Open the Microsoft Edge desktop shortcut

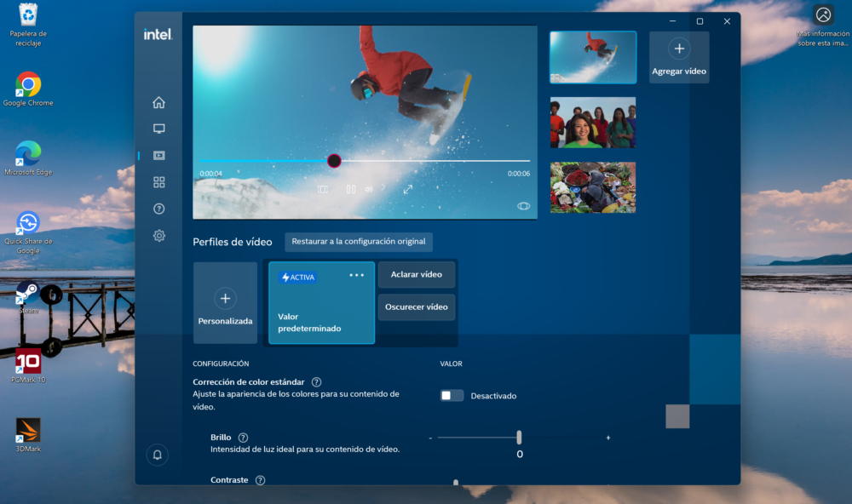coord(28,158)
